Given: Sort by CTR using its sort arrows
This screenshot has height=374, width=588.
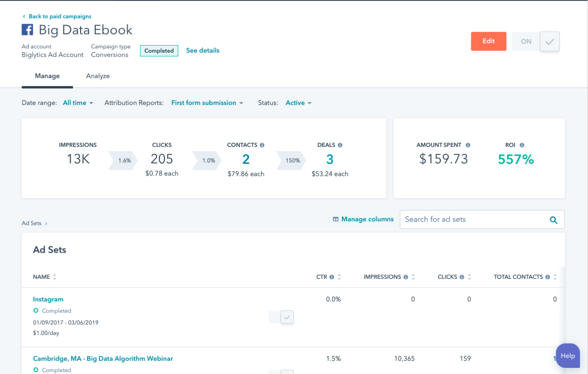Looking at the screenshot, I should coord(339,277).
